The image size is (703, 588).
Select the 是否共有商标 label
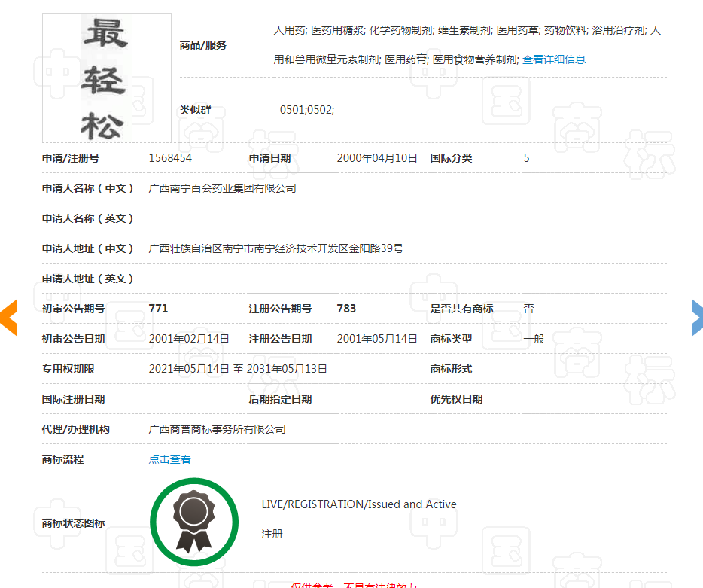point(462,309)
